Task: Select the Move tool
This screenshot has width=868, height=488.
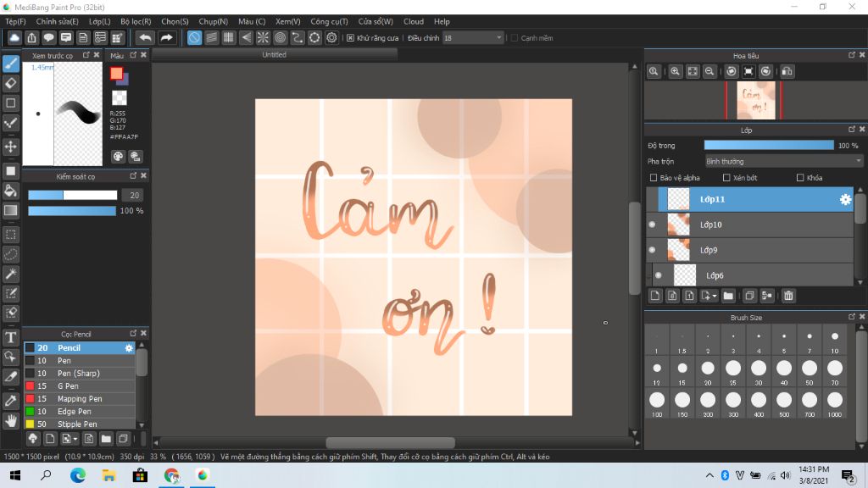Action: [10, 147]
